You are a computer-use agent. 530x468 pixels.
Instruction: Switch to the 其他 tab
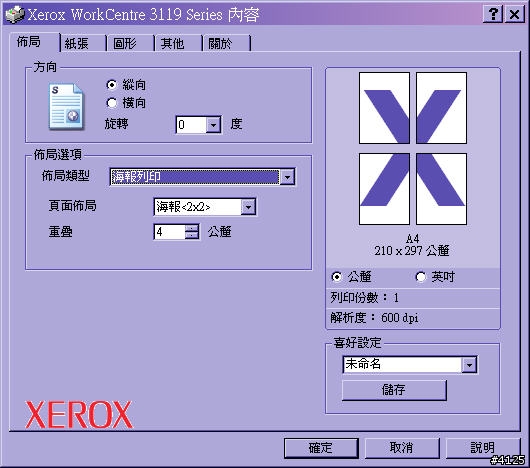(178, 43)
